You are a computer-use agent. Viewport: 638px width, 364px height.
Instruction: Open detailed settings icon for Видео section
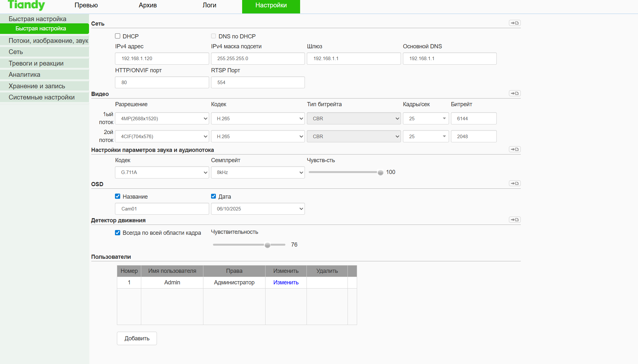pyautogui.click(x=515, y=93)
